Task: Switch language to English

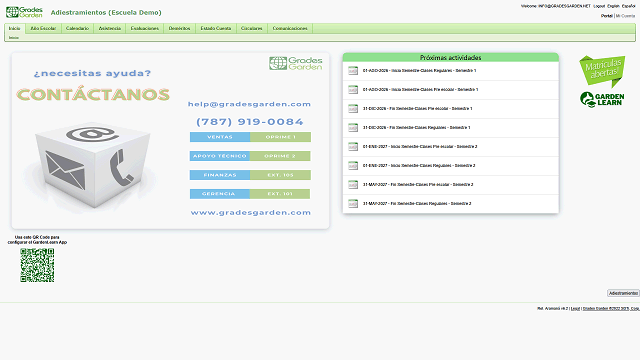Action: point(613,6)
